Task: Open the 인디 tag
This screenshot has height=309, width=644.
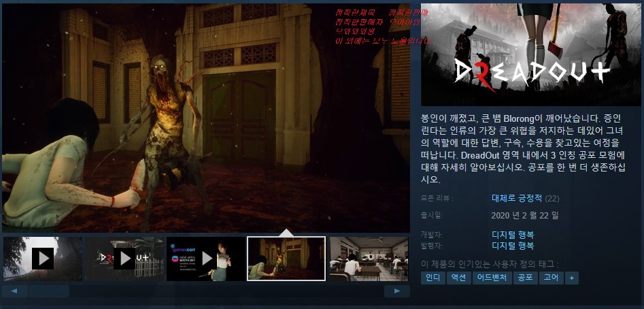Action: (433, 278)
